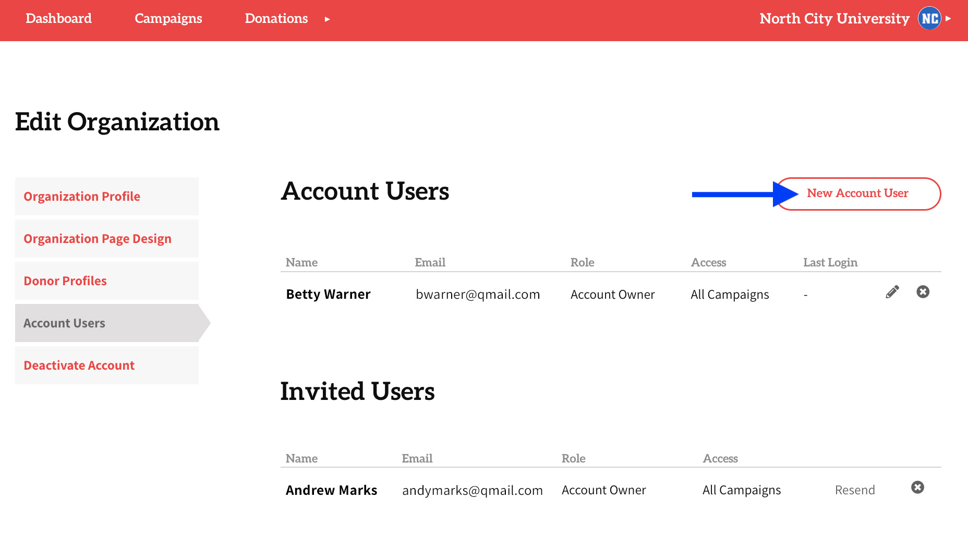This screenshot has height=560, width=968.
Task: Cancel Andrew Marks's pending invitation
Action: (918, 488)
